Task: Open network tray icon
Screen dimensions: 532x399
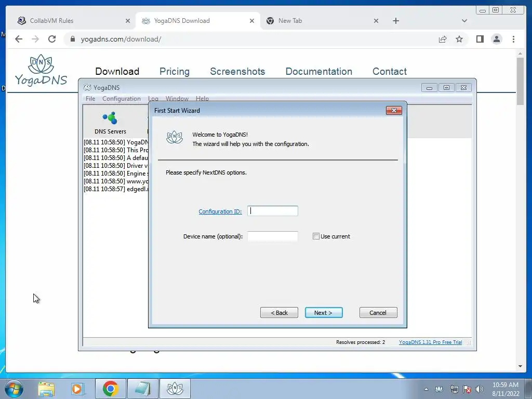Action: tap(454, 389)
